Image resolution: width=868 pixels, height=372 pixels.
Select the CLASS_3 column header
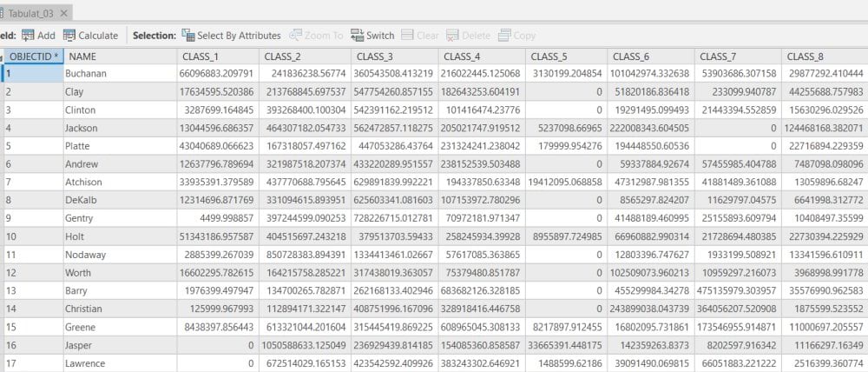click(395, 56)
